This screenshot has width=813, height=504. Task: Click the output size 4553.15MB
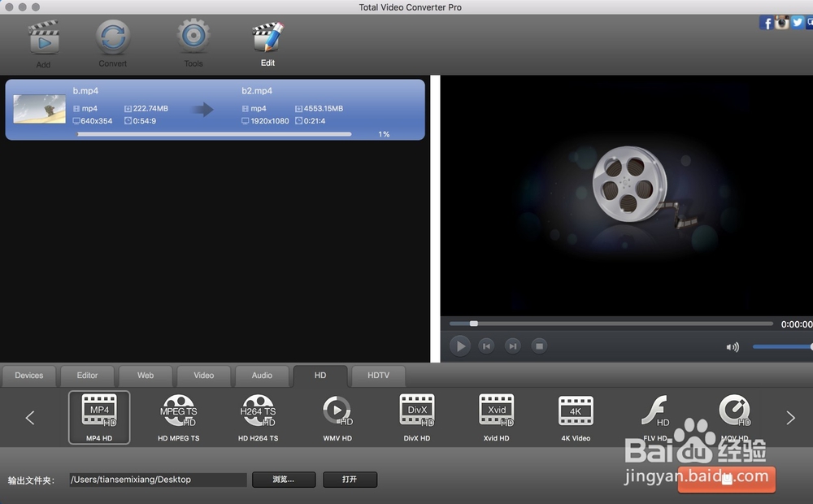(x=324, y=108)
